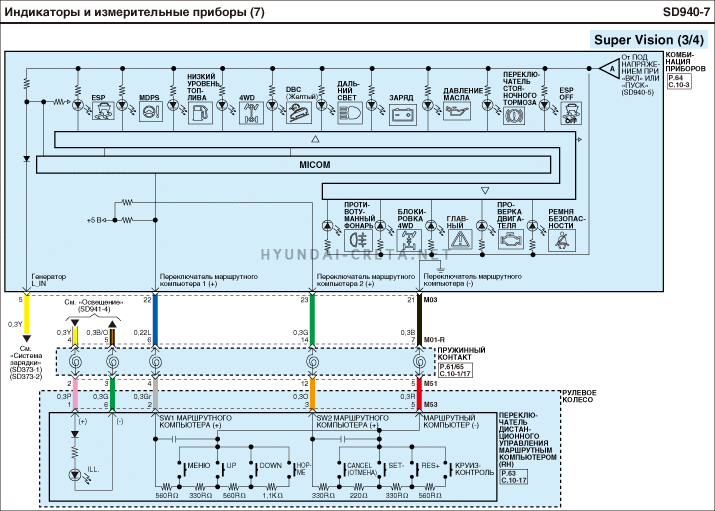The image size is (715, 511).
Task: Click the (SD373-1) charging system reference
Action: 26,370
